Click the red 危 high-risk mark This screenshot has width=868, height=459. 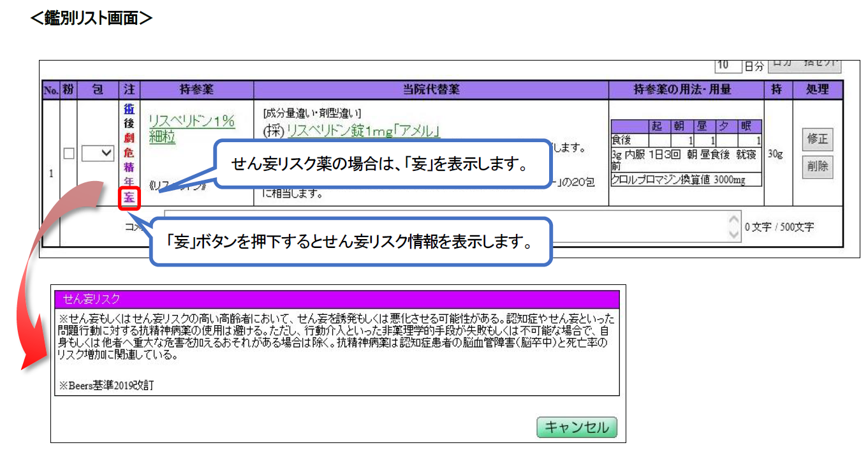tap(129, 153)
